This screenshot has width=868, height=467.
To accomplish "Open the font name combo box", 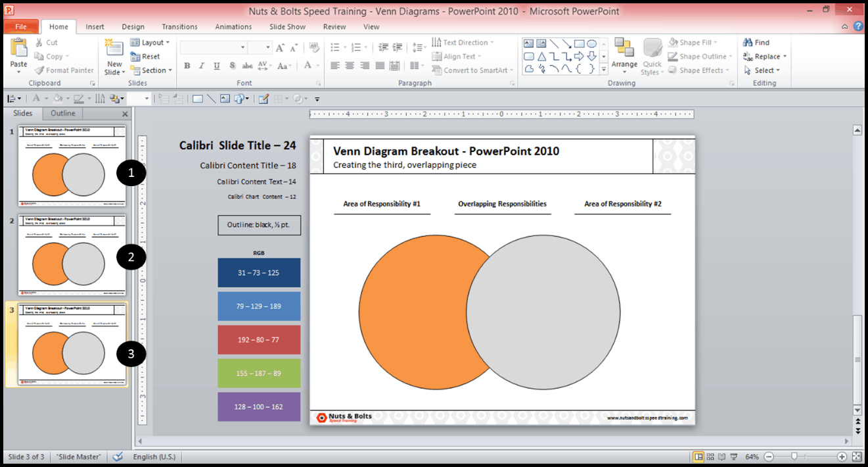I will click(213, 47).
